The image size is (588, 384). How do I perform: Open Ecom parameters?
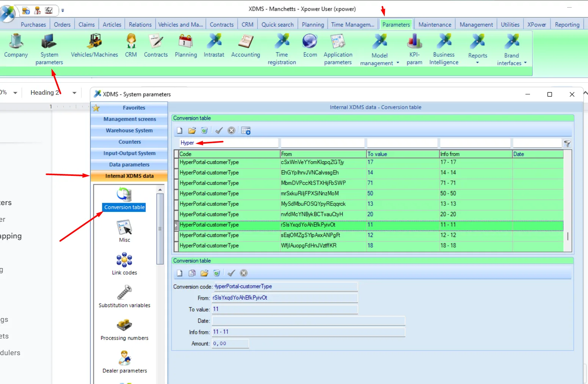point(310,45)
